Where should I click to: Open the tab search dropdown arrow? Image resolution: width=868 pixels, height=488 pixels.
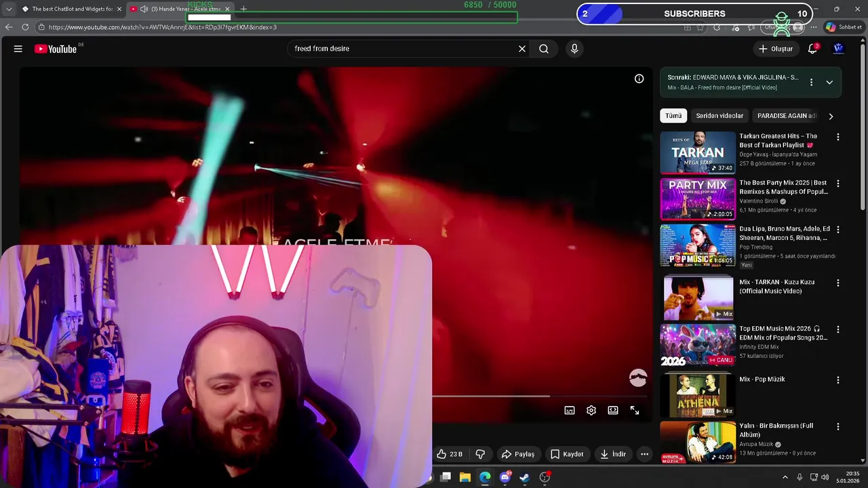click(x=8, y=9)
